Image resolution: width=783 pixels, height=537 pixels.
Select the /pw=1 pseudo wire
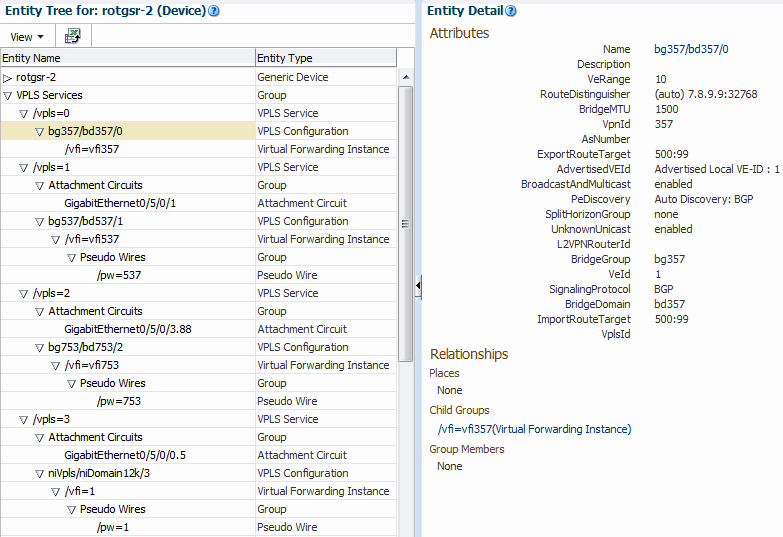tap(199, 527)
